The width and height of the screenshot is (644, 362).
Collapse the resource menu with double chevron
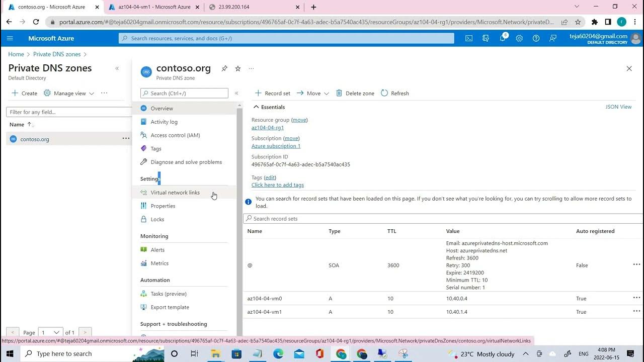[x=236, y=93]
